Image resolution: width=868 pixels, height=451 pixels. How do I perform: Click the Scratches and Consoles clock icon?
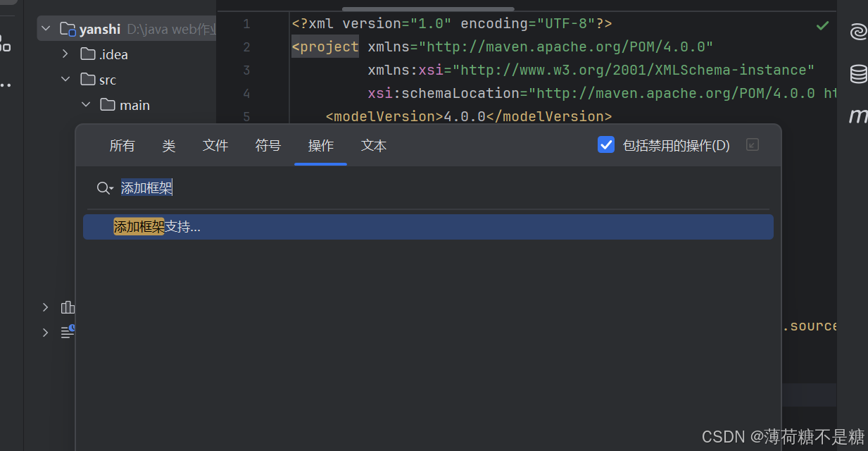68,332
